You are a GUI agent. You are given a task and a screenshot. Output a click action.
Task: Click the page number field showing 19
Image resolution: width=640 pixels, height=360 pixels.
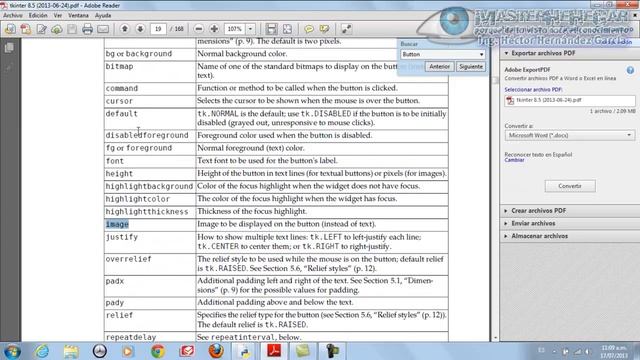point(158,29)
